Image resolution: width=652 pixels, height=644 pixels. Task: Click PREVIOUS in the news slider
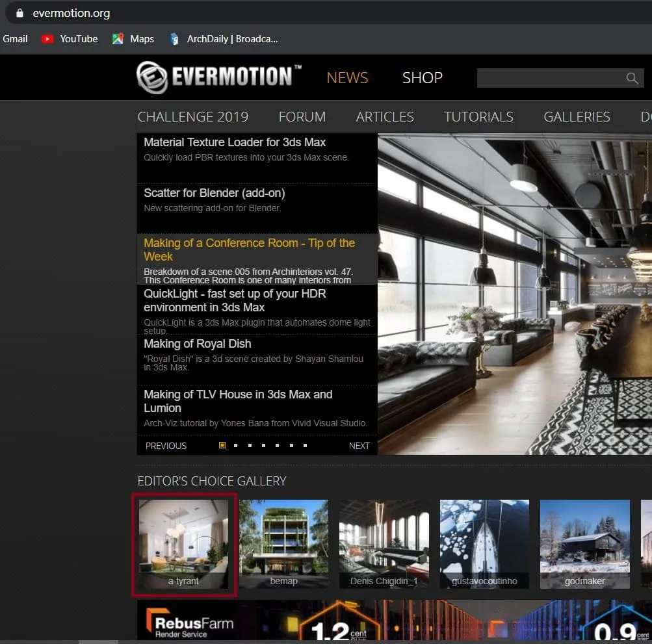(x=166, y=446)
